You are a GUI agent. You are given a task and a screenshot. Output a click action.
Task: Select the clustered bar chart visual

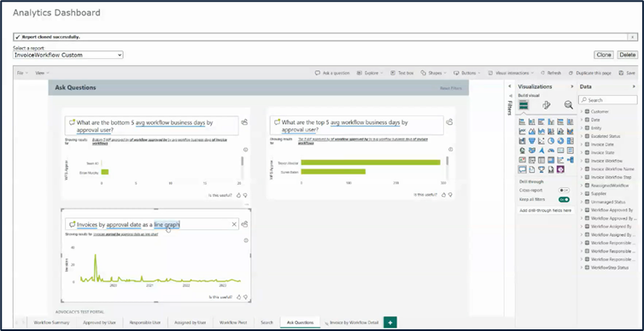[542, 121]
